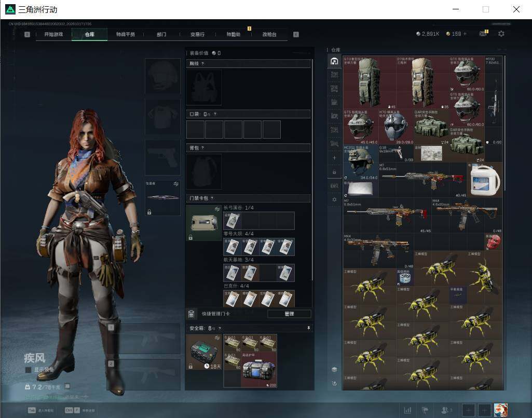Toggle the pin on 安全箱 panel
The image size is (532, 418).
tap(308, 328)
